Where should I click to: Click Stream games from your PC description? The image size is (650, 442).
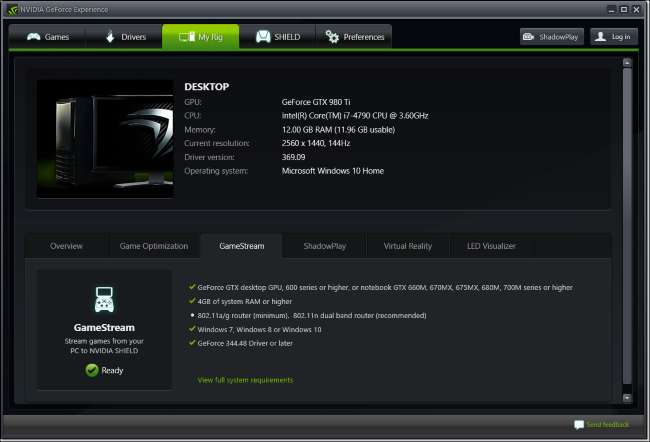click(x=104, y=346)
